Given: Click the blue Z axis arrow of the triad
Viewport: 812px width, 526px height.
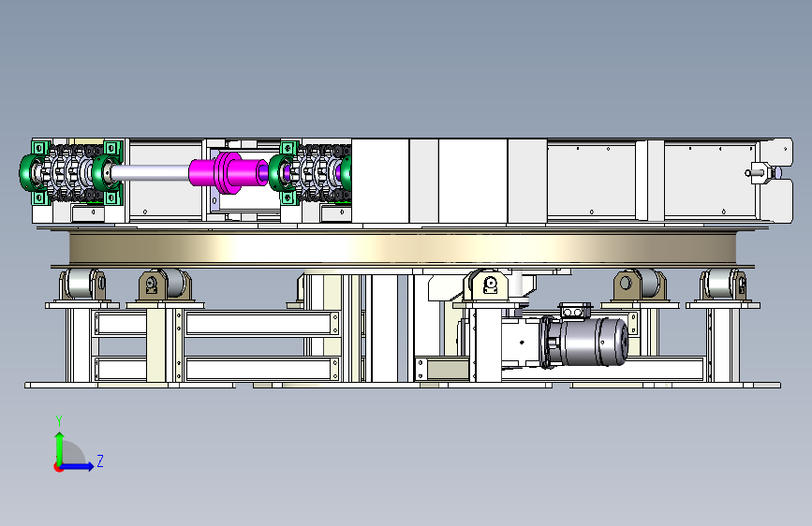Looking at the screenshot, I should click(78, 466).
